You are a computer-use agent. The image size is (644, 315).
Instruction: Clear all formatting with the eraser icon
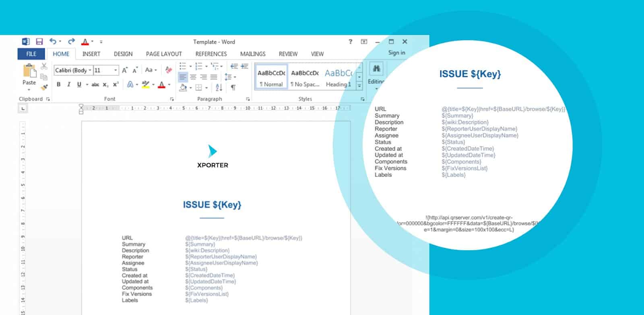[x=168, y=70]
